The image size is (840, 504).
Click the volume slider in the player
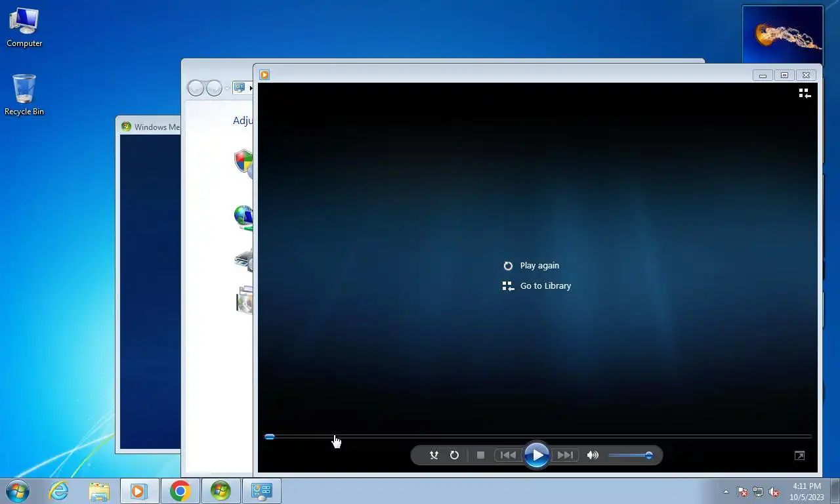pyautogui.click(x=630, y=455)
